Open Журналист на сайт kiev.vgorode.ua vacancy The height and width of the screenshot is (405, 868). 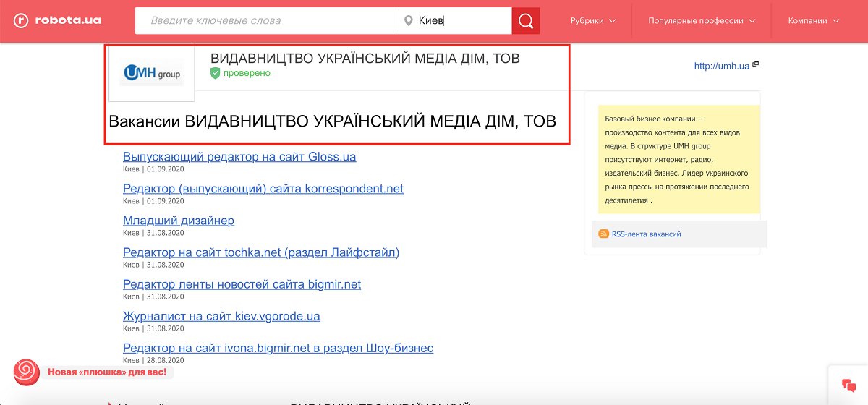[221, 316]
